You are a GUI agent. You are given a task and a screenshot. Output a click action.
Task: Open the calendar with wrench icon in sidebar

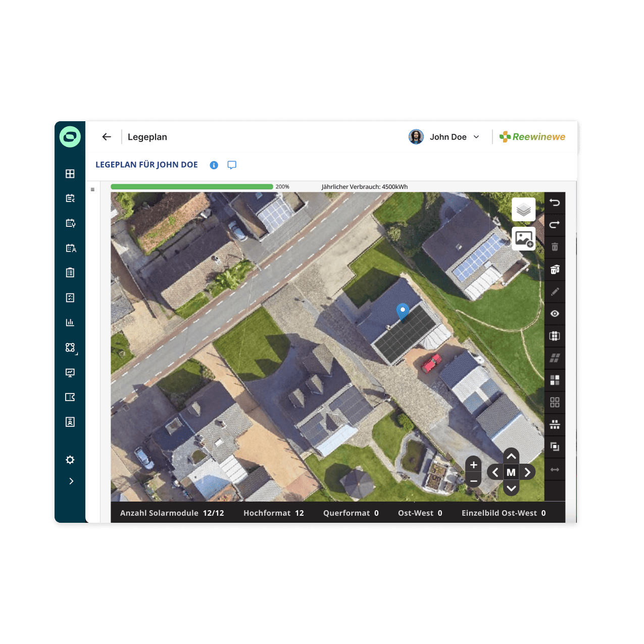coord(70,223)
